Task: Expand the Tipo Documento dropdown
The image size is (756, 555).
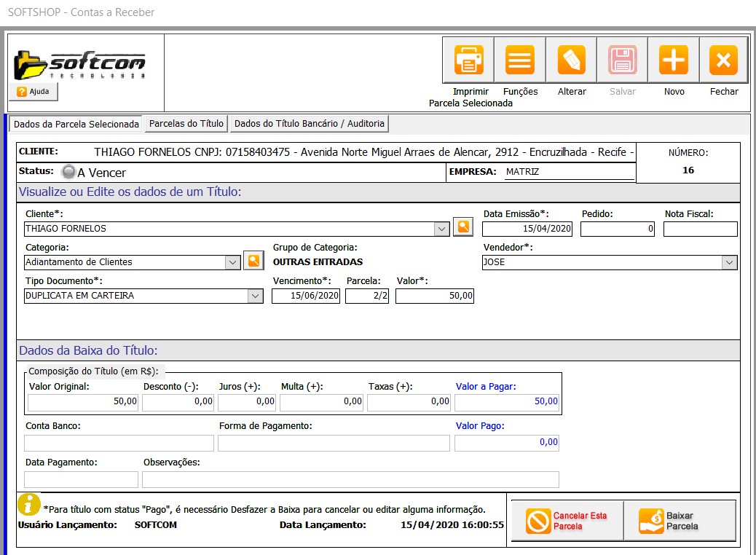Action: pyautogui.click(x=255, y=296)
